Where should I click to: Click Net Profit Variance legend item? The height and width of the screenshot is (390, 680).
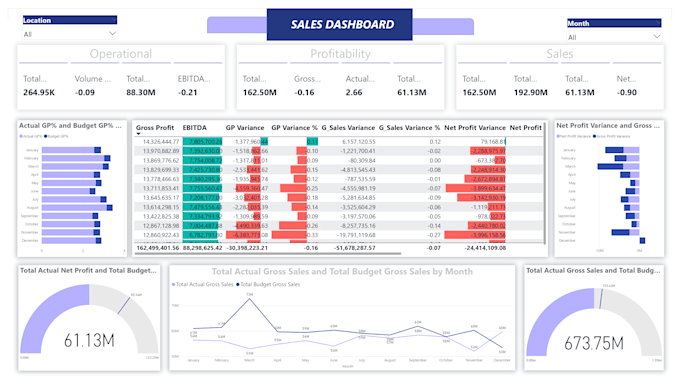point(574,137)
